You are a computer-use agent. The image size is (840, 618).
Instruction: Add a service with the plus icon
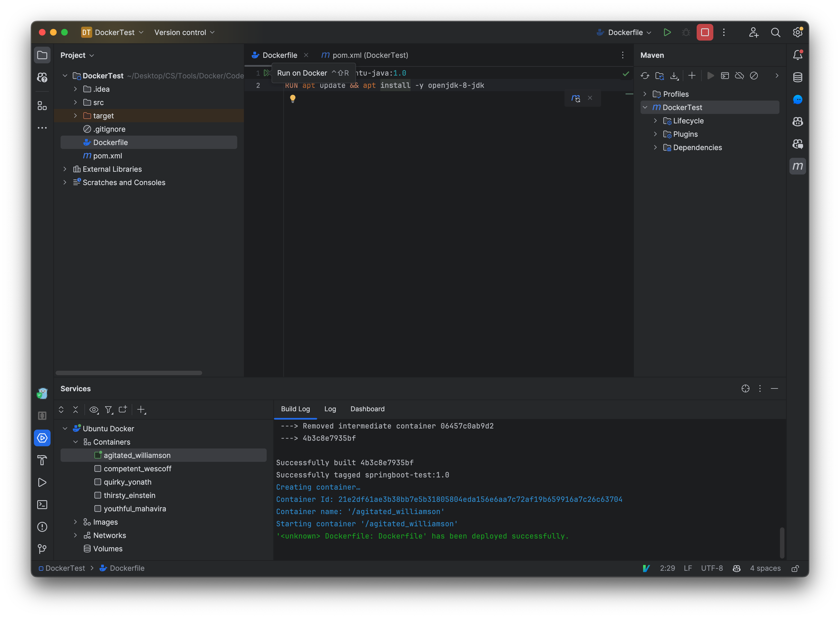coord(141,410)
